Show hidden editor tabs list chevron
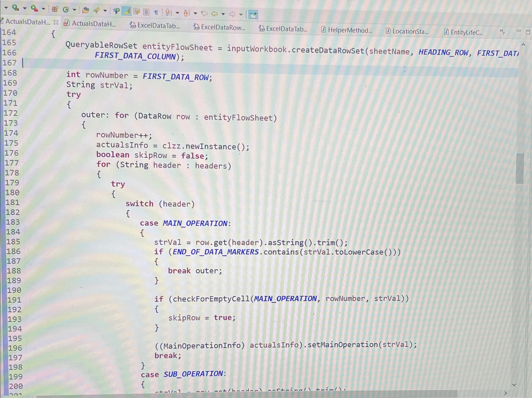The width and height of the screenshot is (532, 398). tap(502, 31)
